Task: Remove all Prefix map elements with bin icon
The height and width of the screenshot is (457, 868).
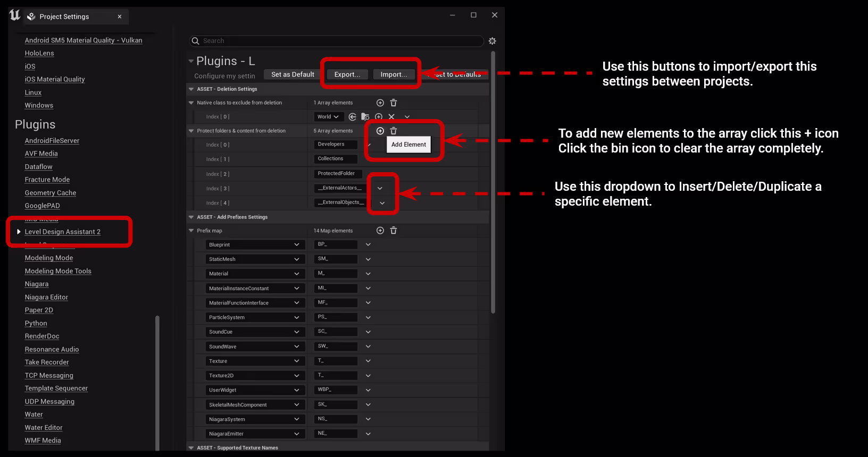Action: tap(394, 231)
